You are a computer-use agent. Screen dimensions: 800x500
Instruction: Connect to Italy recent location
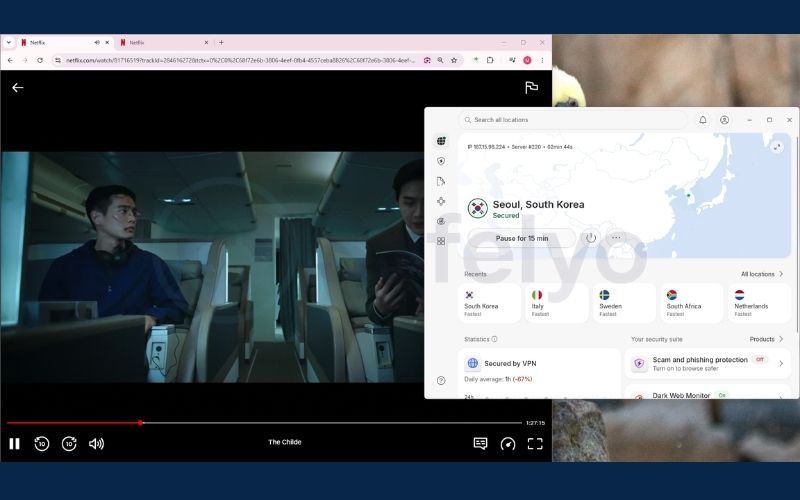click(x=557, y=304)
